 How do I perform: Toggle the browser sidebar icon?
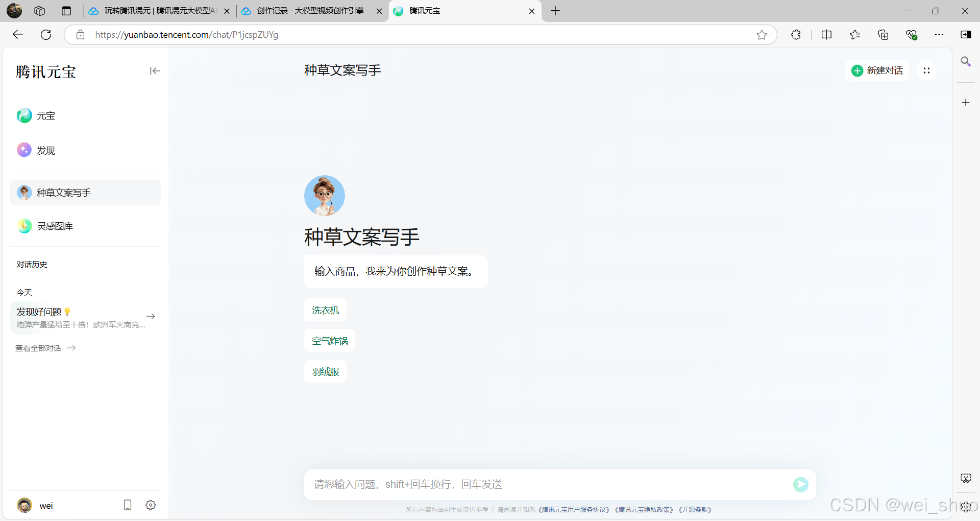966,35
